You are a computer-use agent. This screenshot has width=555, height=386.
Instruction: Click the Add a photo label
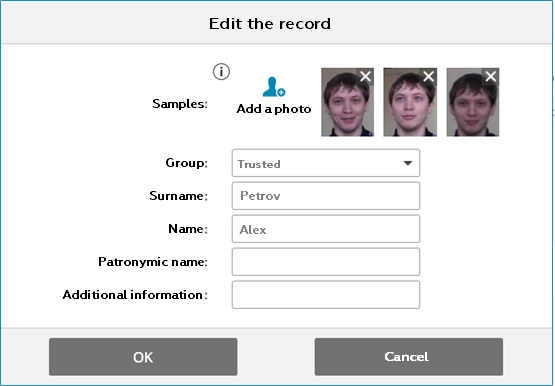[x=274, y=109]
